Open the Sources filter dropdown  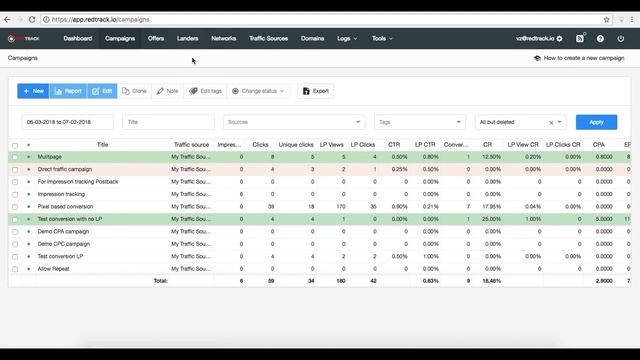click(x=294, y=122)
